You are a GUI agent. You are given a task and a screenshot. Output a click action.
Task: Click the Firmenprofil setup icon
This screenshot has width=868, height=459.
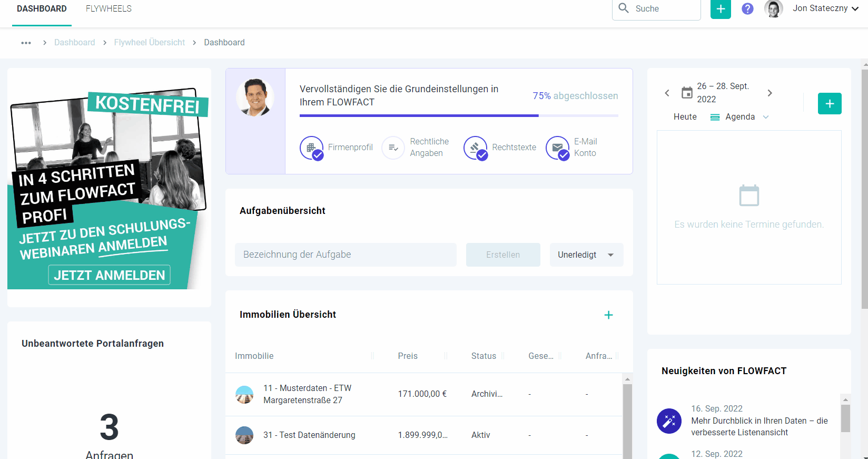[x=312, y=148]
